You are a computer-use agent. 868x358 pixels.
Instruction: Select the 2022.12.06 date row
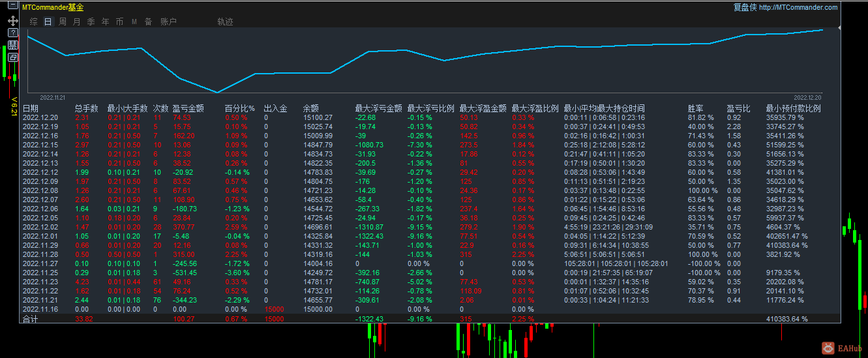[40, 209]
